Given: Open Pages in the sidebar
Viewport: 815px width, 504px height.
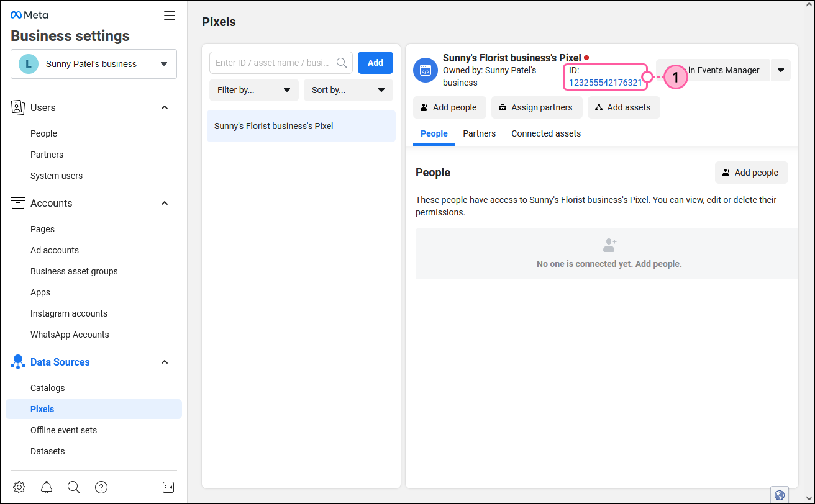Looking at the screenshot, I should [42, 229].
